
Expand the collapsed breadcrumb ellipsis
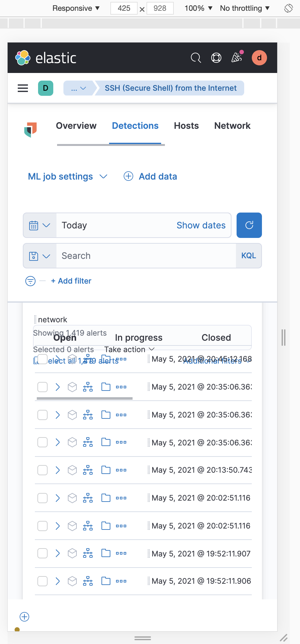pos(79,88)
